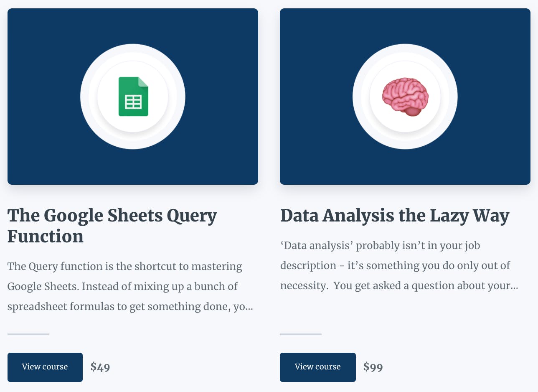Image resolution: width=538 pixels, height=392 pixels.
Task: Open "Data Analysis the Lazy Way" title
Action: click(x=395, y=216)
